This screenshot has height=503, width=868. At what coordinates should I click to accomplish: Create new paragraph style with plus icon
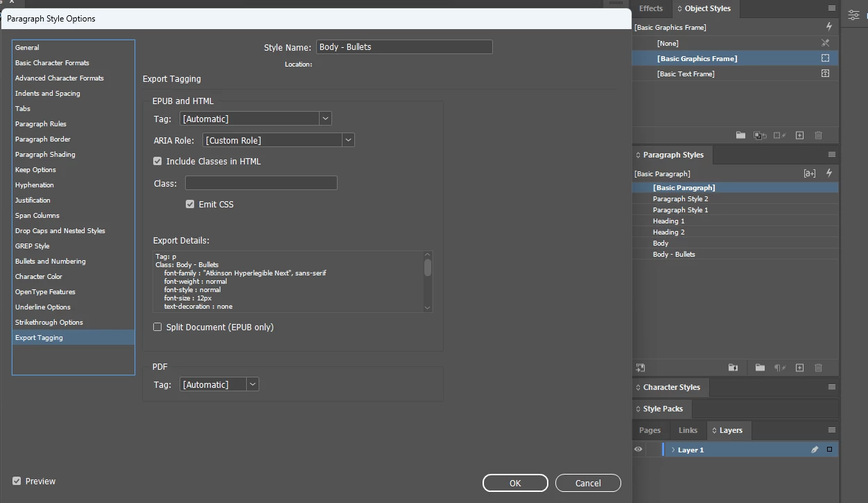(x=799, y=368)
